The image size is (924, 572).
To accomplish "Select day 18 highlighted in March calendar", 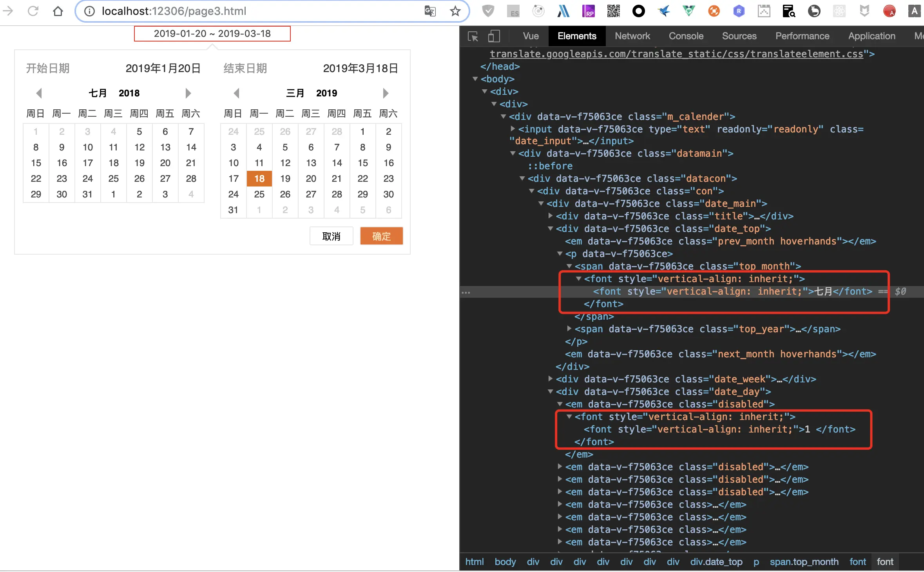I will 259,179.
